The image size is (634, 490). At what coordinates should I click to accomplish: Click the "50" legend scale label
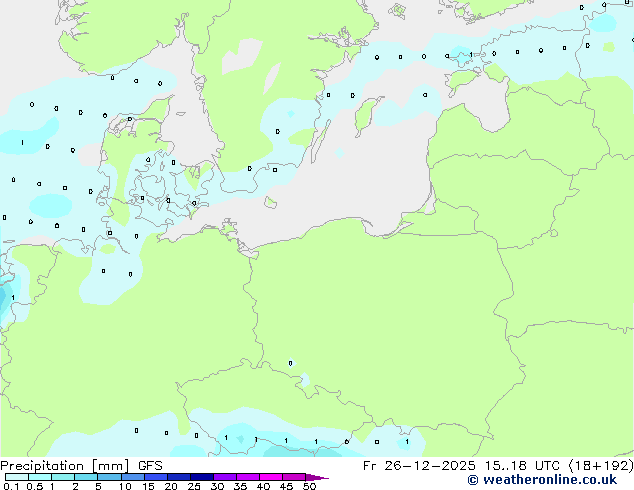(x=309, y=486)
